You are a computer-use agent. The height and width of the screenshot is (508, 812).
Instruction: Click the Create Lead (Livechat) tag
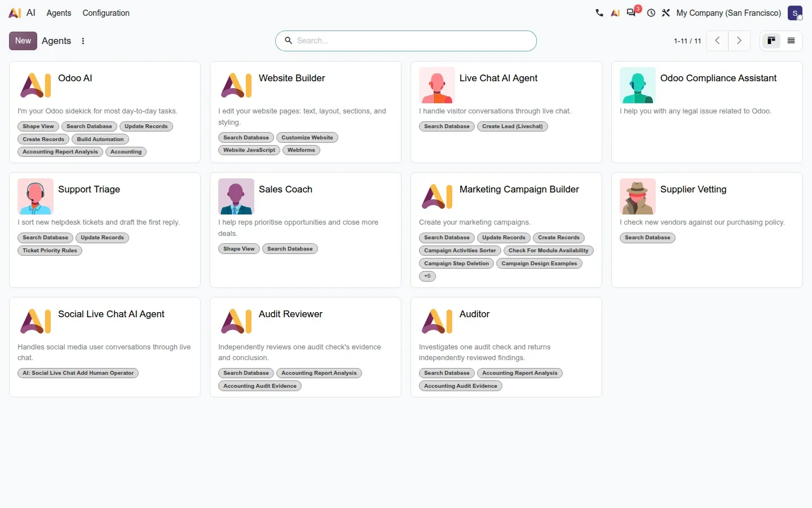click(513, 126)
